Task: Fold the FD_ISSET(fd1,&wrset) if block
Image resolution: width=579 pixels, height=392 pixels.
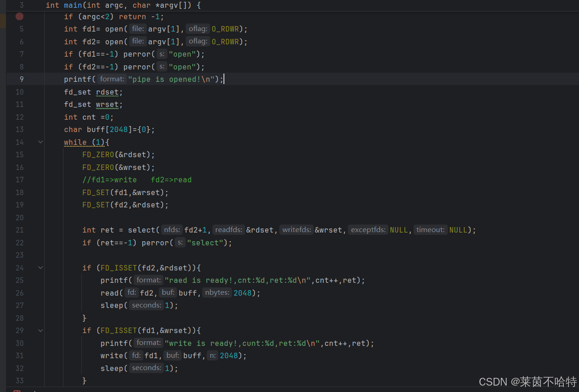Action: point(40,330)
